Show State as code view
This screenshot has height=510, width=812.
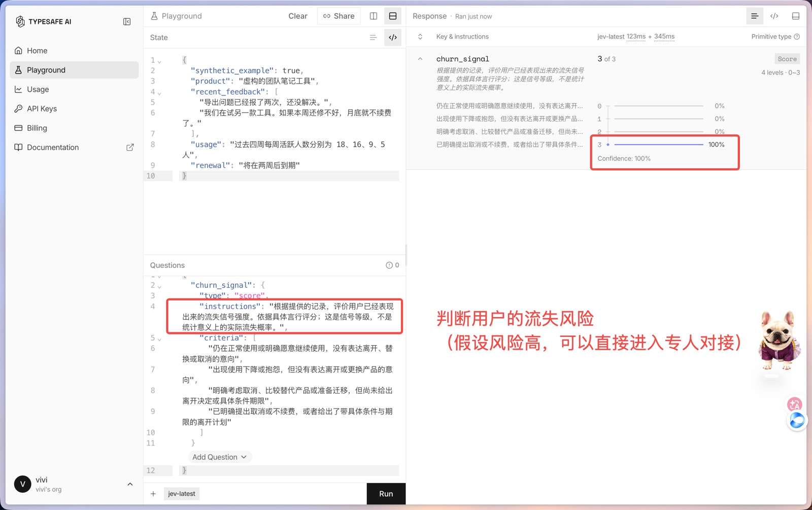(x=393, y=38)
